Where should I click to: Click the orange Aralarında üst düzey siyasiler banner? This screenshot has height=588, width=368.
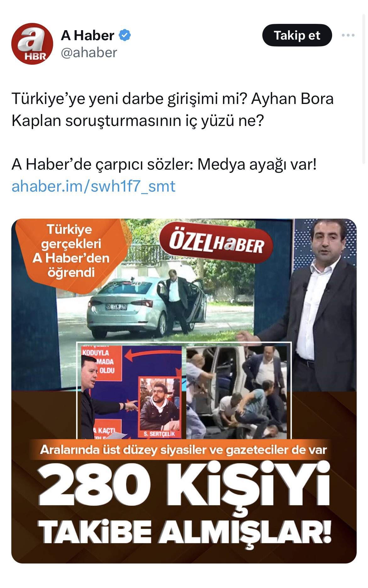[183, 449]
